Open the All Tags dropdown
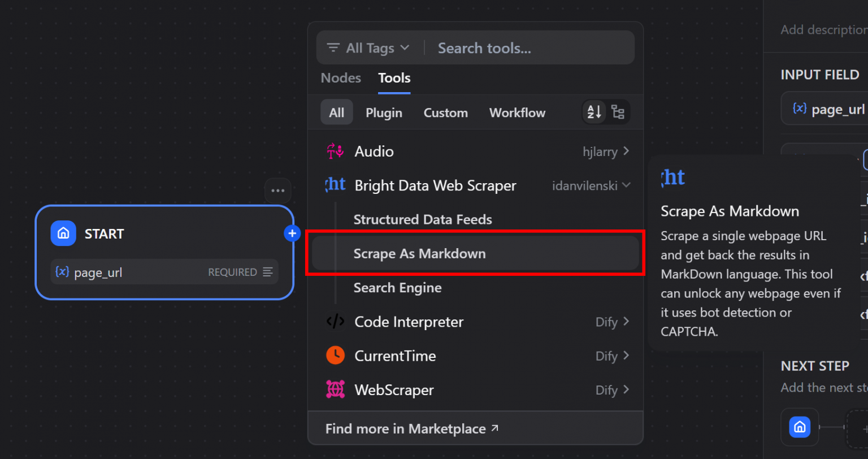 (367, 47)
